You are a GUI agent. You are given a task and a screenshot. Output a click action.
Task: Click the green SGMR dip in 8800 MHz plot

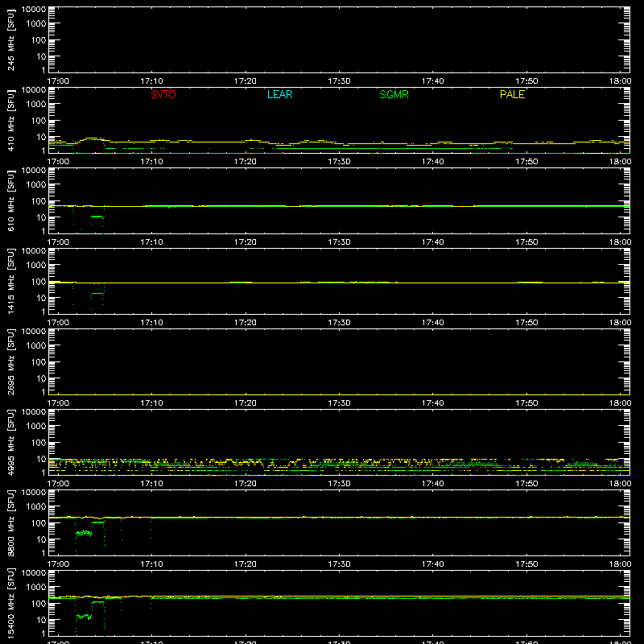click(x=85, y=533)
